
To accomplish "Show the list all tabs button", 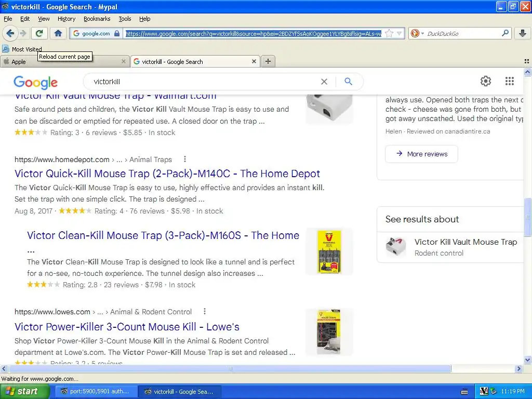I will 527,61.
